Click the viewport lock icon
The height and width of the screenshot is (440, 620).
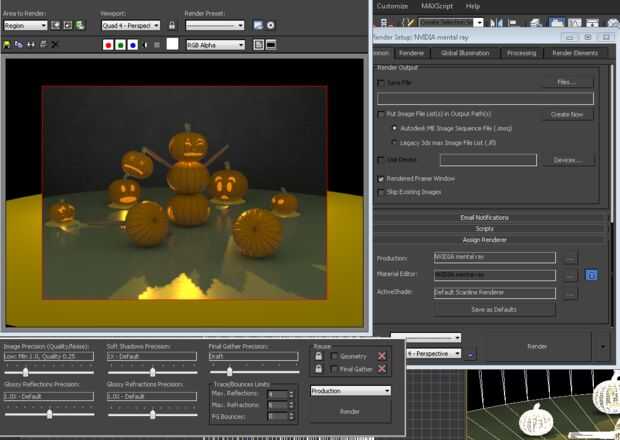pos(173,25)
